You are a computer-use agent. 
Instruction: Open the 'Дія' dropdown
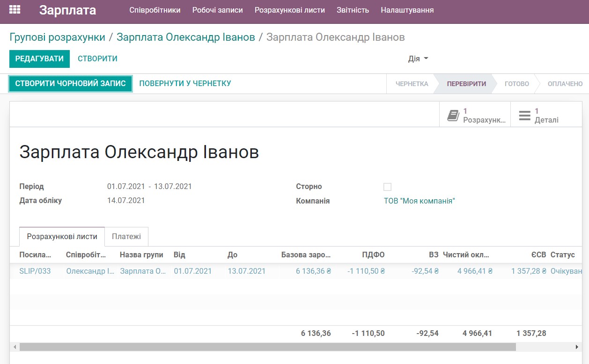[x=418, y=59]
